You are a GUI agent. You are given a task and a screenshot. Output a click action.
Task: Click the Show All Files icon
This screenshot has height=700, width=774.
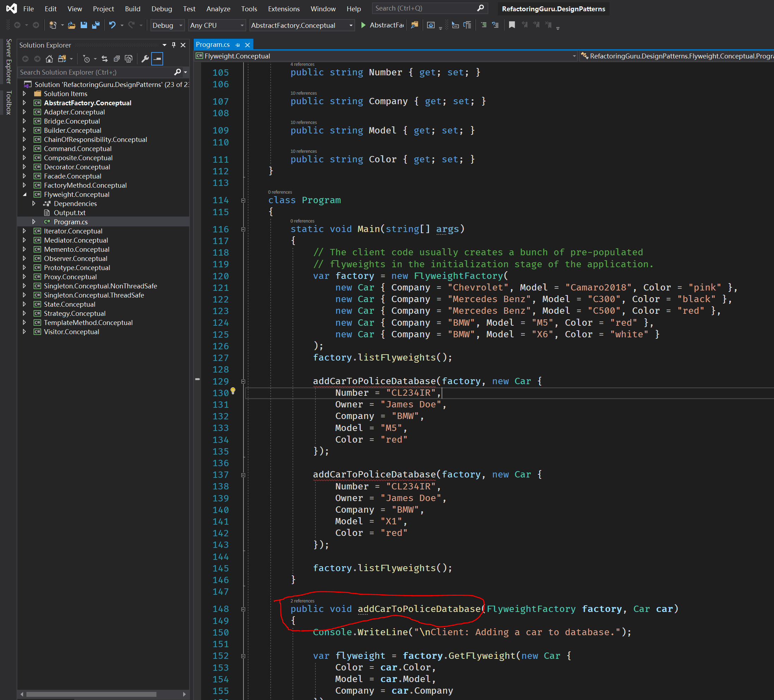pyautogui.click(x=129, y=59)
